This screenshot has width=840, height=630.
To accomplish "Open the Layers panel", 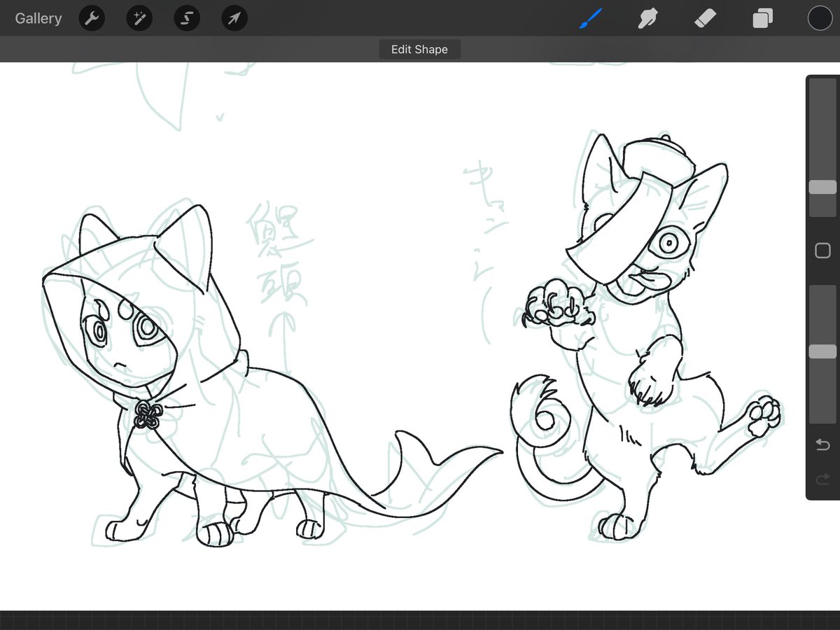I will point(762,18).
